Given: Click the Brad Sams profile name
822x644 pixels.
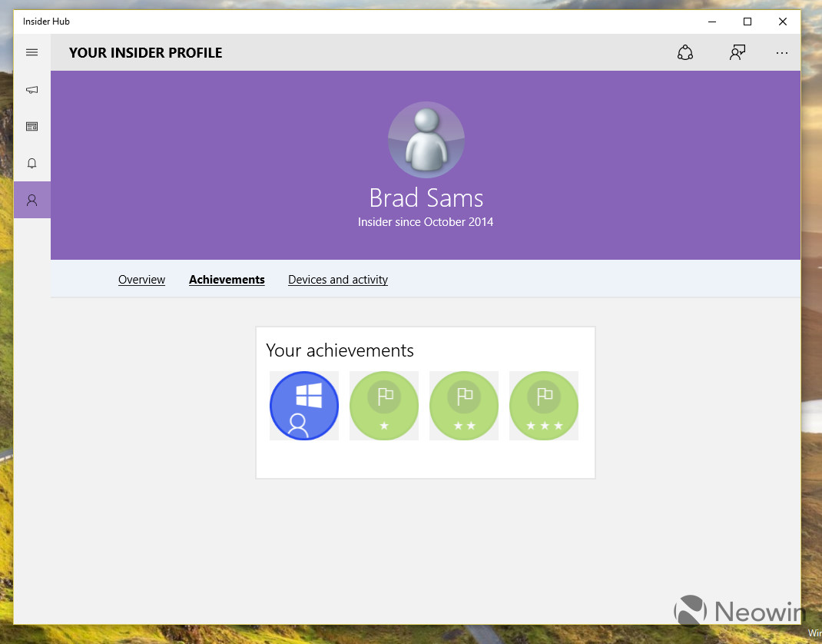Looking at the screenshot, I should click(426, 198).
